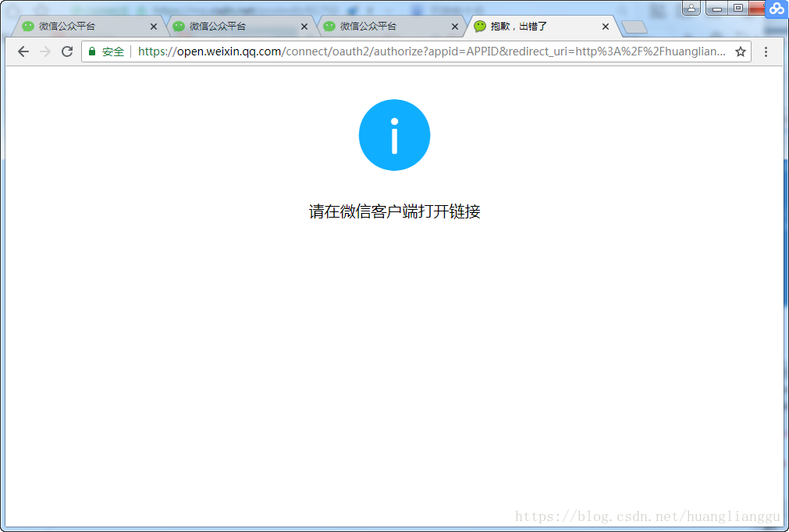The height and width of the screenshot is (532, 789).
Task: Go back to the previous page
Action: [x=23, y=51]
